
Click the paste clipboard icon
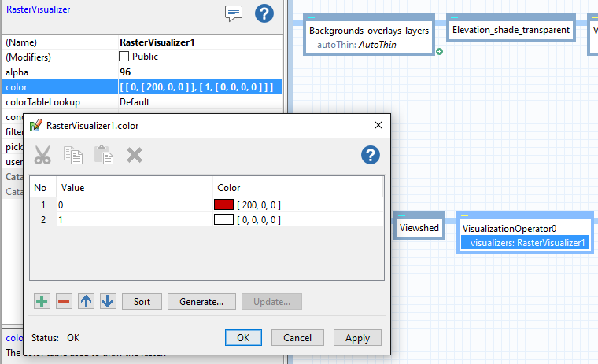pos(104,155)
